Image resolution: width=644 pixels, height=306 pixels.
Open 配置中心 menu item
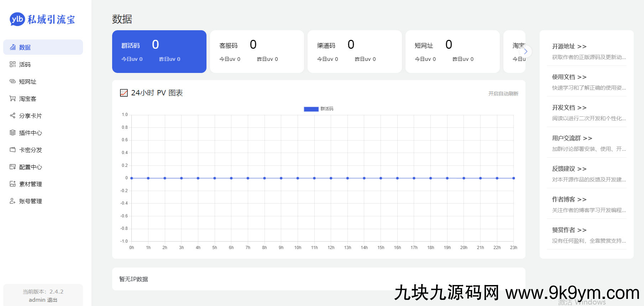[x=30, y=167]
